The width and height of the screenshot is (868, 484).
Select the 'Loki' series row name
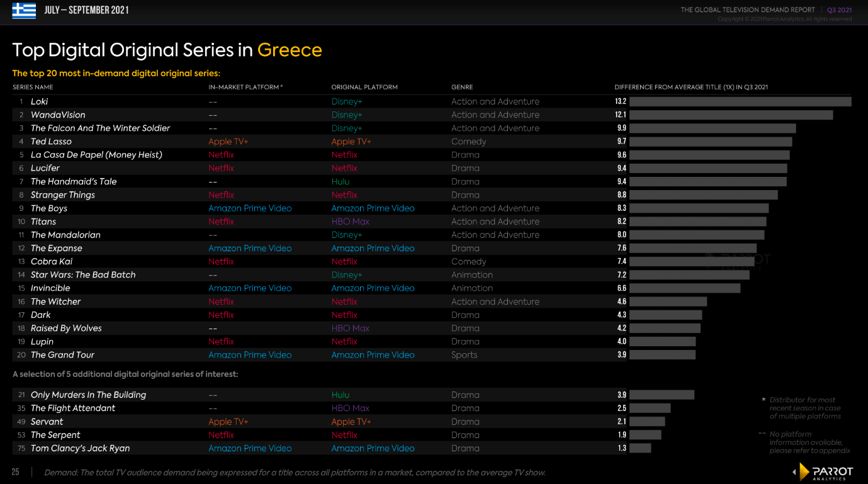coord(39,101)
